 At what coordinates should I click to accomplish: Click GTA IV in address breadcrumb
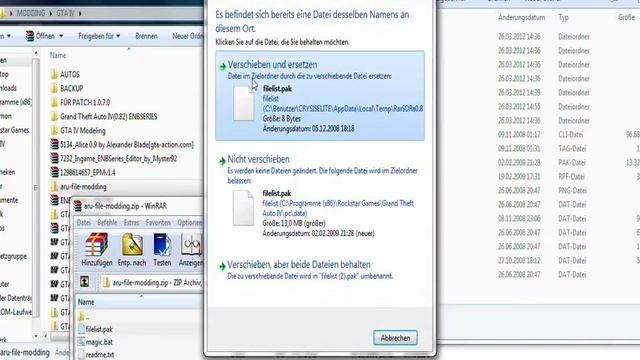[x=65, y=13]
